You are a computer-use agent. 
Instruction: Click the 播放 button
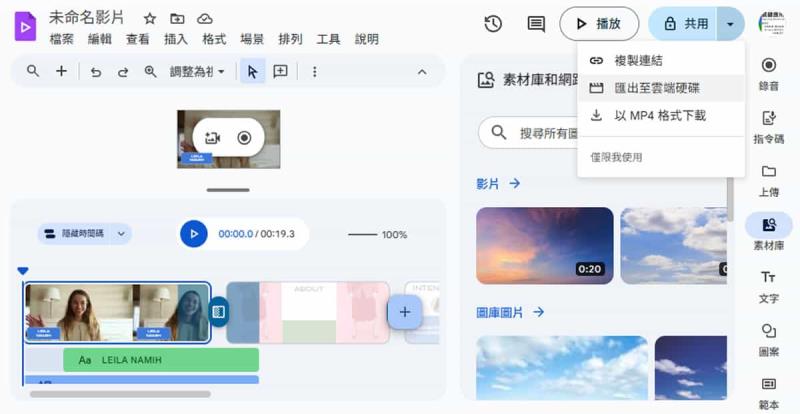(x=599, y=23)
